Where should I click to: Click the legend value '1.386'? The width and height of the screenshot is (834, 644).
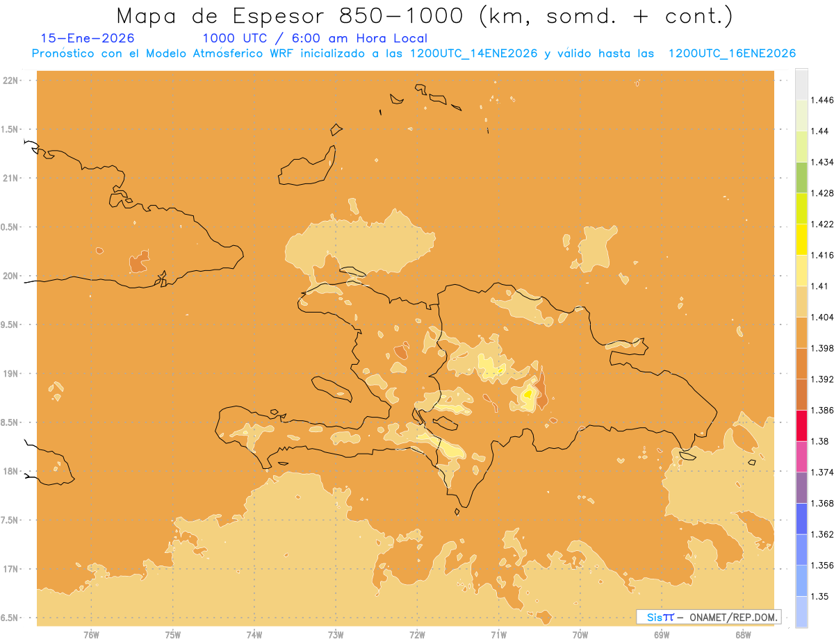(x=822, y=410)
